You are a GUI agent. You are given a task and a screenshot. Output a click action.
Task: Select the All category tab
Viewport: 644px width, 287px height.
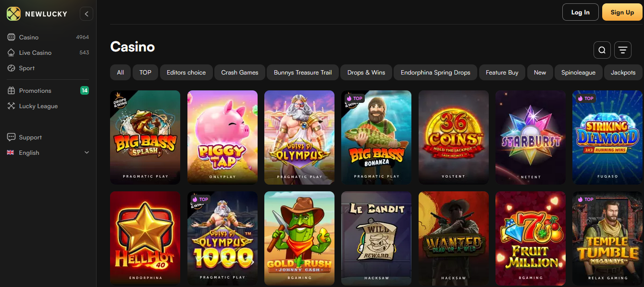point(120,72)
